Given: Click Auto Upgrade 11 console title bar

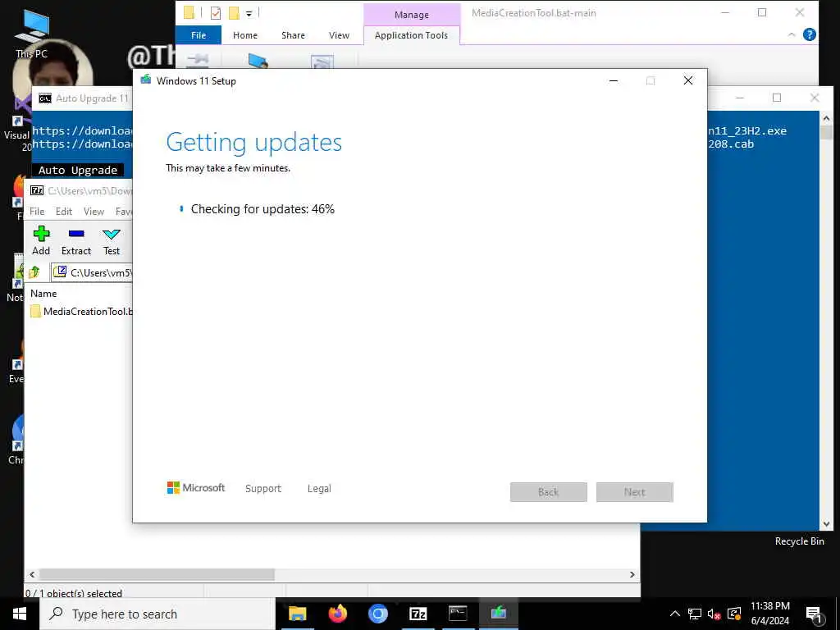Looking at the screenshot, I should coord(82,98).
